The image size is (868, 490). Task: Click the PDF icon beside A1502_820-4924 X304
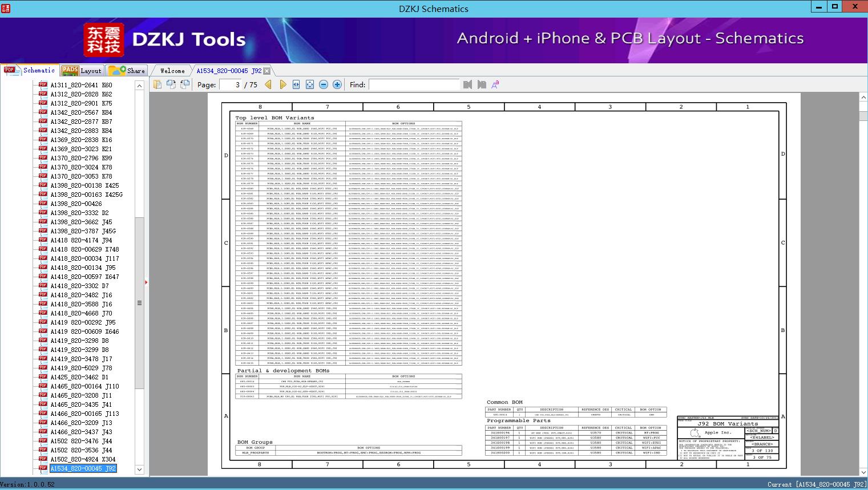click(43, 459)
